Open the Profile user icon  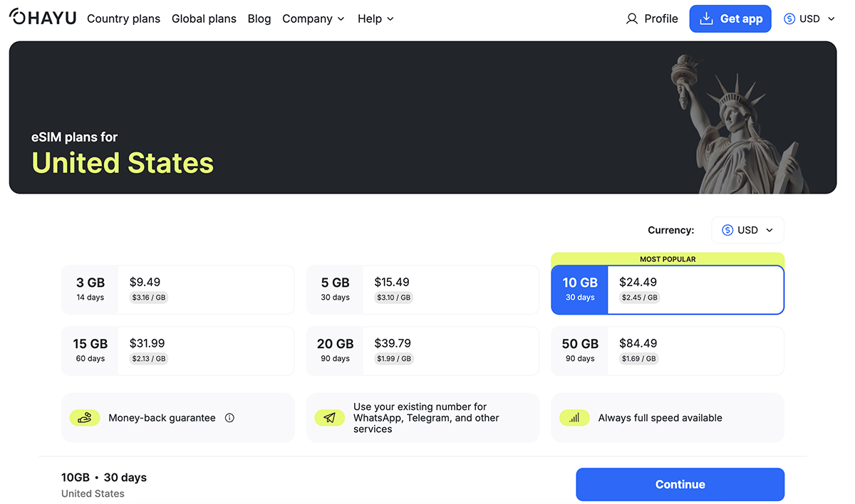tap(632, 19)
